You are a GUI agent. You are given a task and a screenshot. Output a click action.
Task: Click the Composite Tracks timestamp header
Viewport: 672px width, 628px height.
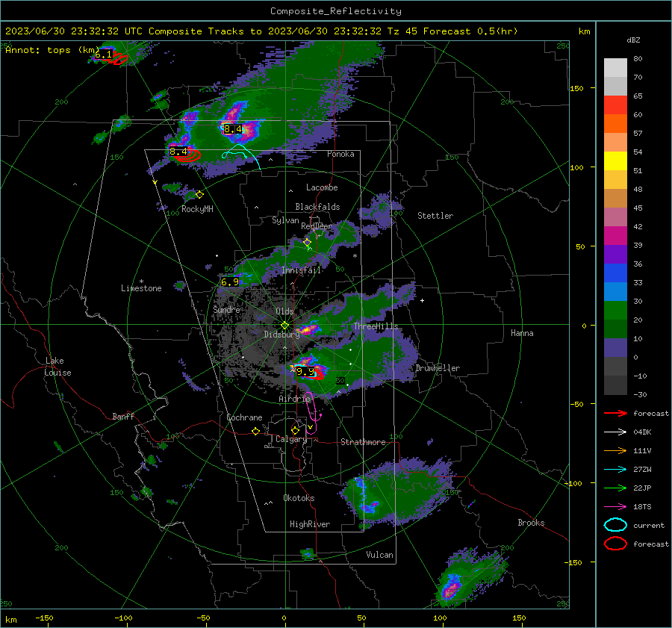pyautogui.click(x=261, y=31)
